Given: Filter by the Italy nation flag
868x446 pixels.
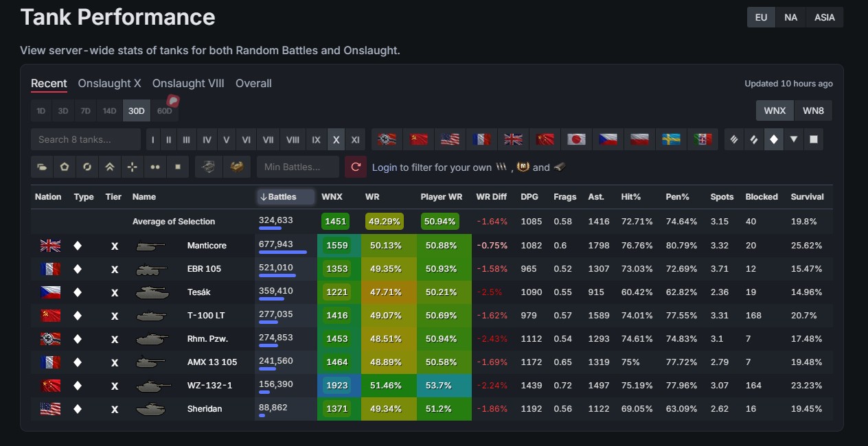Looking at the screenshot, I should tap(703, 139).
